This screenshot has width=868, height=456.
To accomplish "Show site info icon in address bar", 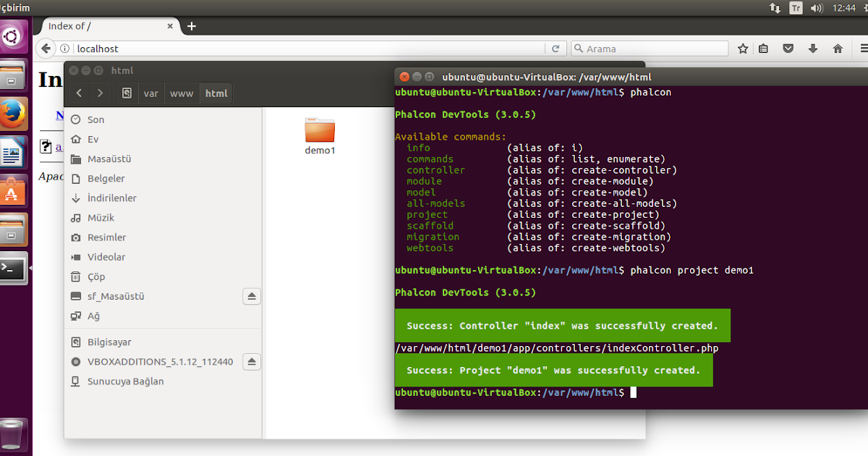I will 64,48.
